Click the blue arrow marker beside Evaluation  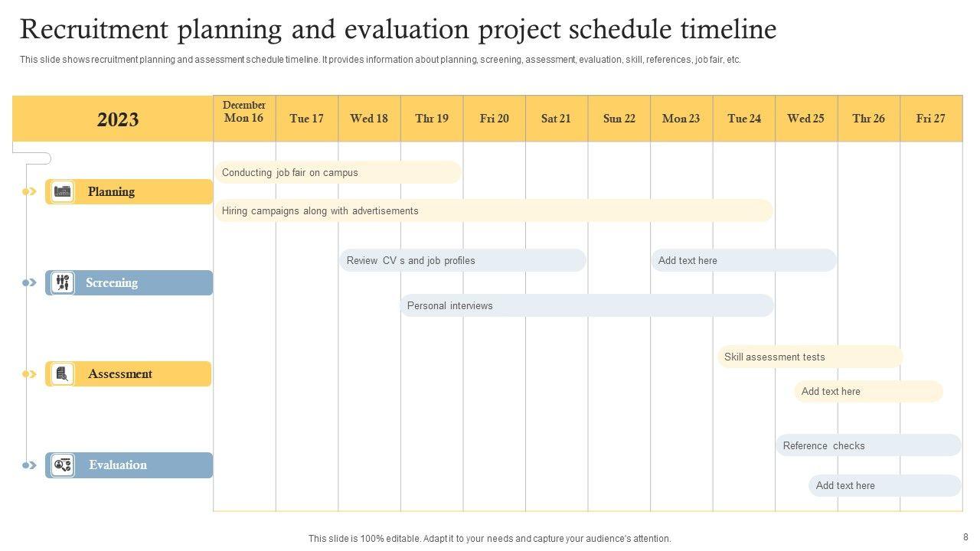click(30, 465)
